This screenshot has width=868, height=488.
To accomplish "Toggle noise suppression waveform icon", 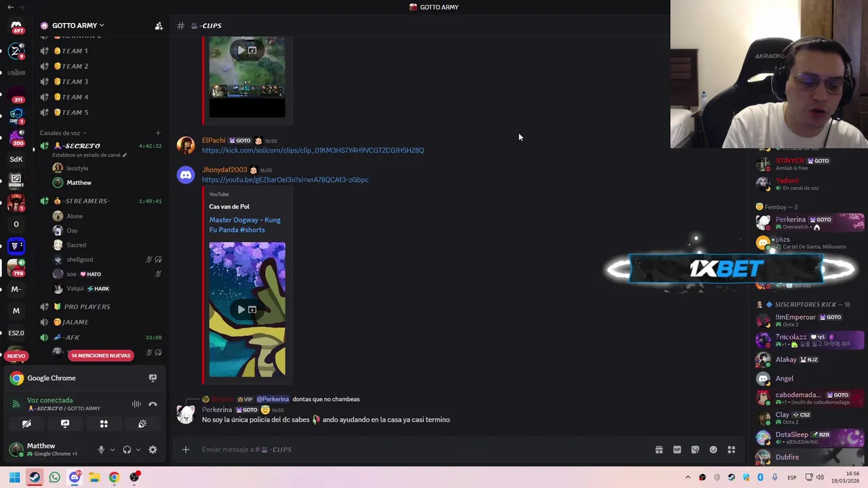I will tap(136, 404).
